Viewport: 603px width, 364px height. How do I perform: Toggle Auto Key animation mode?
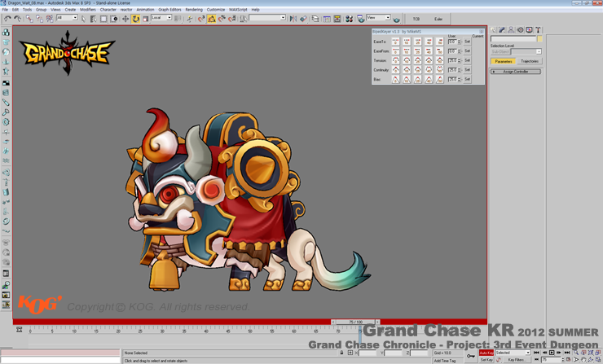tap(486, 353)
